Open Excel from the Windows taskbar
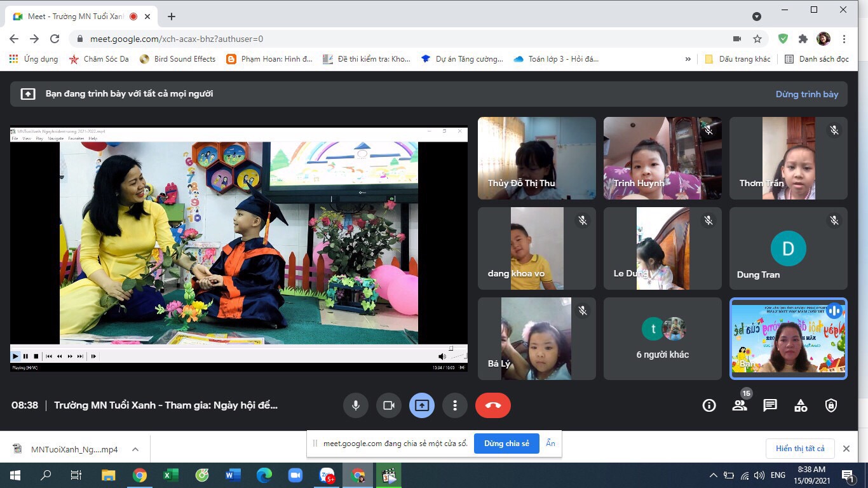The width and height of the screenshot is (868, 488). (x=170, y=475)
